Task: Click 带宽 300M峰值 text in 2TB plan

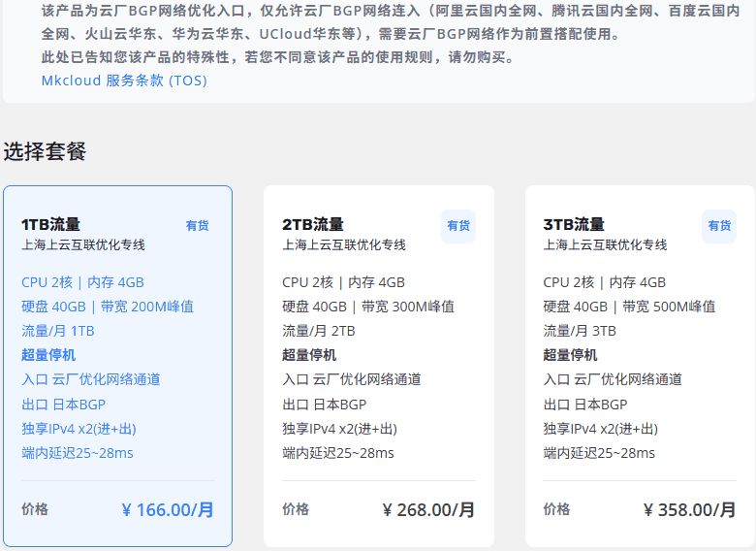Action: pyautogui.click(x=408, y=307)
